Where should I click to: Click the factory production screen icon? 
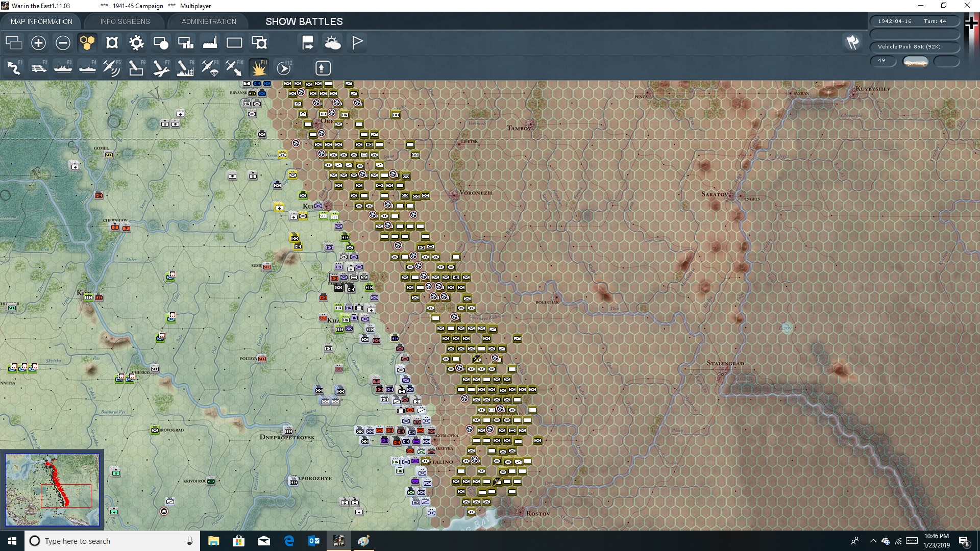click(x=210, y=43)
